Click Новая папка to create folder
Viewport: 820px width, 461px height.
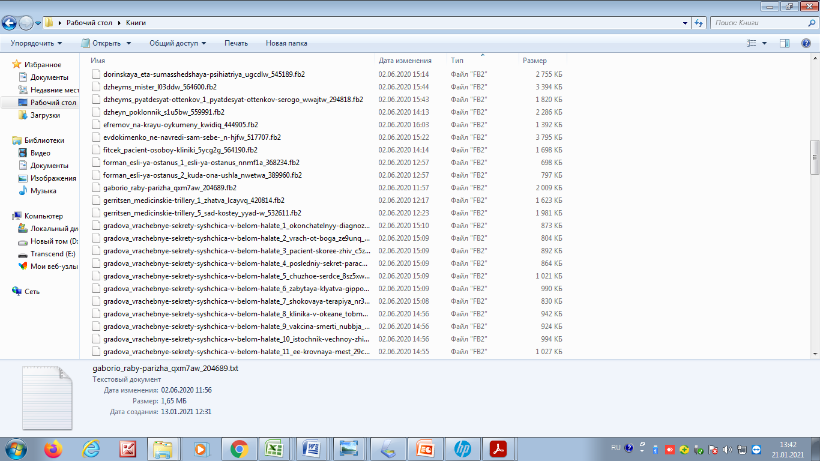pos(286,44)
